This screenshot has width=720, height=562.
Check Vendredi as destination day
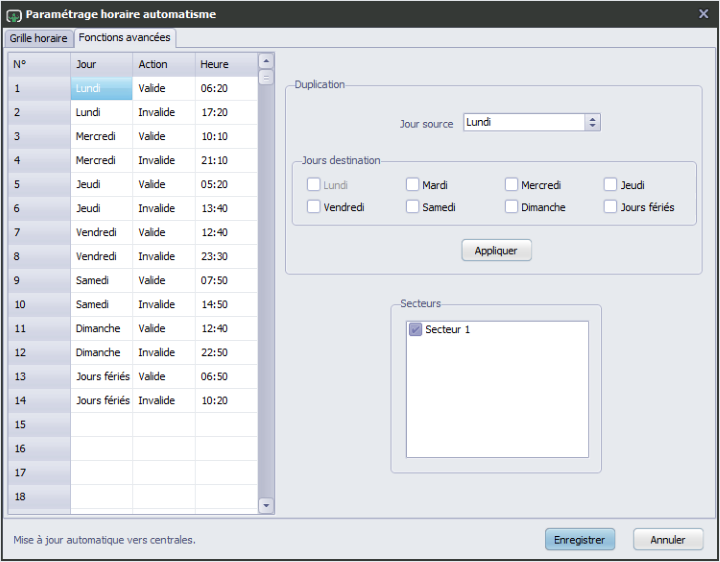[x=314, y=207]
